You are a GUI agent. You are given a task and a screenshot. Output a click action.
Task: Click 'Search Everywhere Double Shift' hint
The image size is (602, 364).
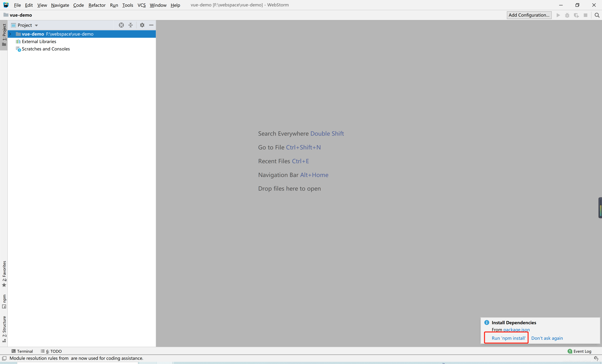coord(301,134)
